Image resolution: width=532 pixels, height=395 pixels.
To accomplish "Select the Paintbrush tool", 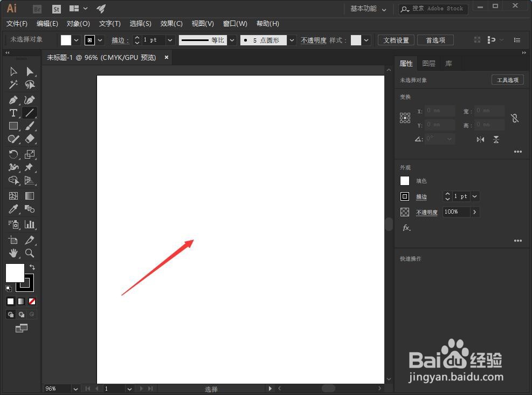I will (x=30, y=126).
